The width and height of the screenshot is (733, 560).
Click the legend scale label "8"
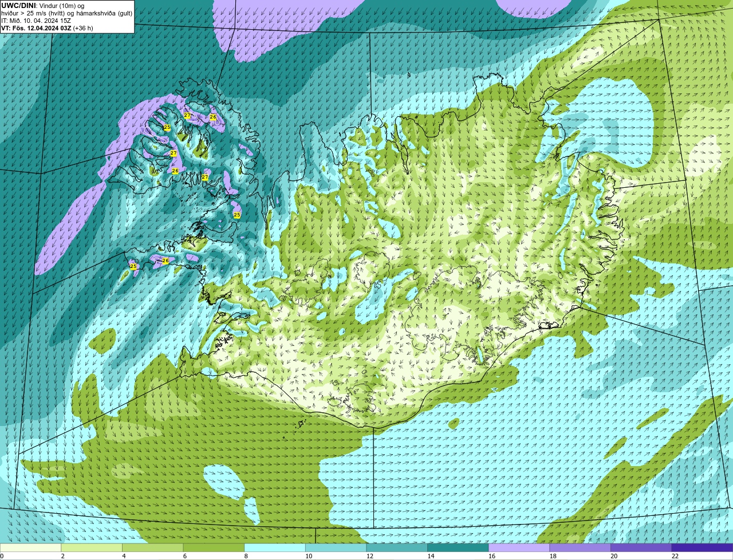(245, 556)
